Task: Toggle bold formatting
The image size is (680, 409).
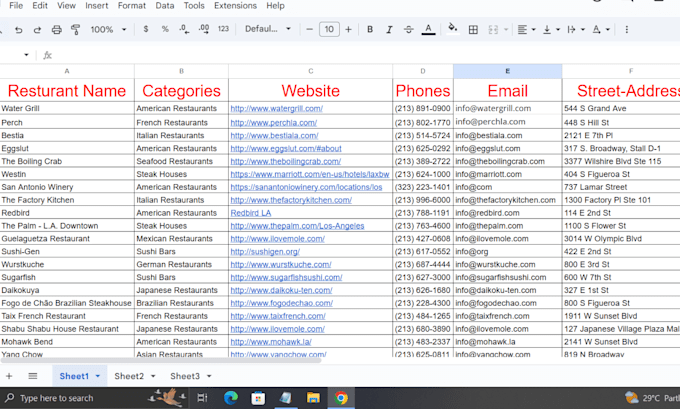Action: (x=370, y=29)
